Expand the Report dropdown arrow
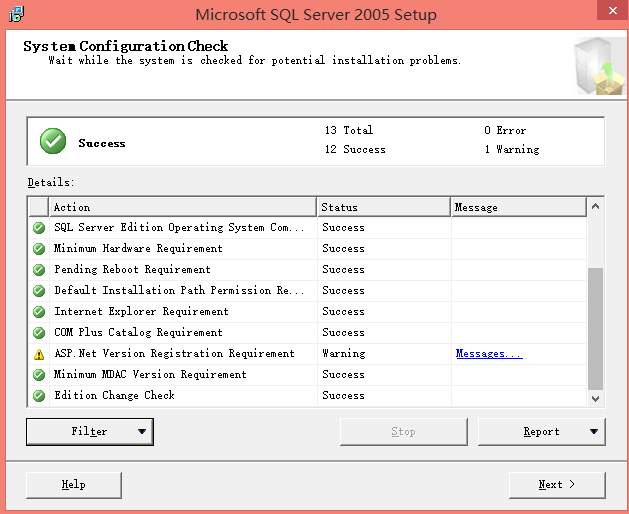 coord(594,432)
